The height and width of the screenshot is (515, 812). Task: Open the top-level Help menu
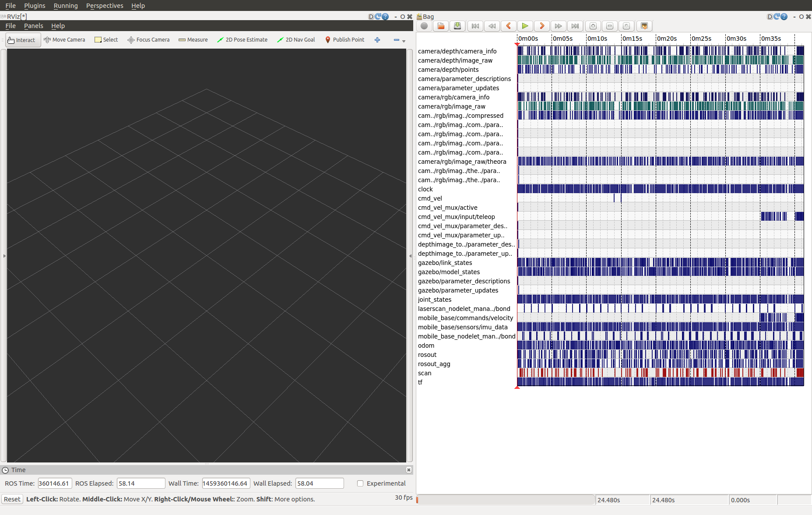tap(138, 6)
